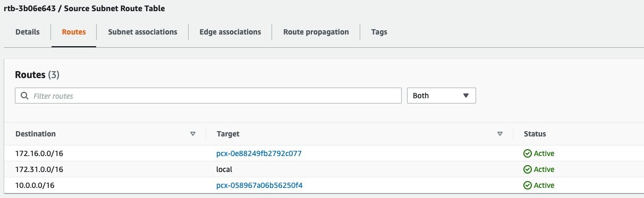Screen dimensions: 644x198
Task: Click into the Filter routes search field
Action: pos(208,96)
